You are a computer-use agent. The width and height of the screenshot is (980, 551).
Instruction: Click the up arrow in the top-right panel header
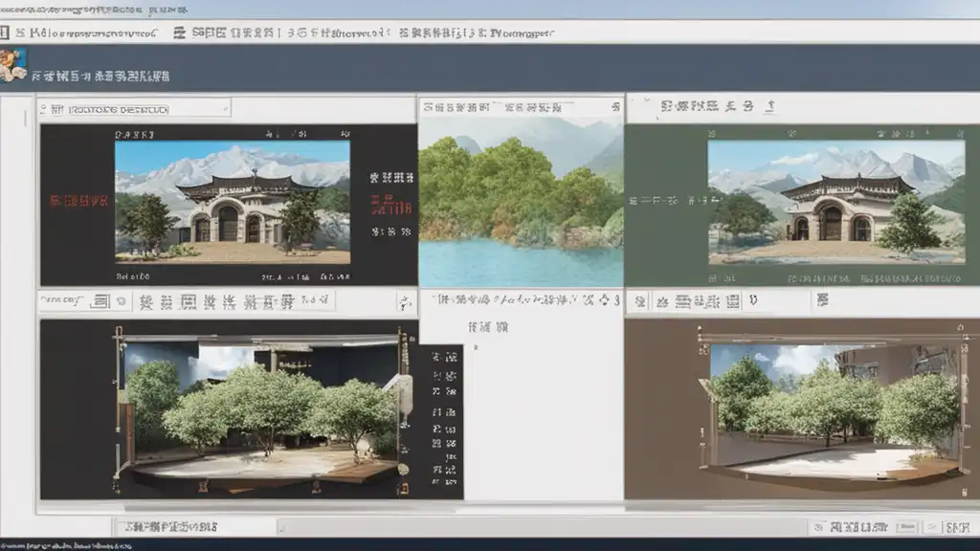pos(772,105)
